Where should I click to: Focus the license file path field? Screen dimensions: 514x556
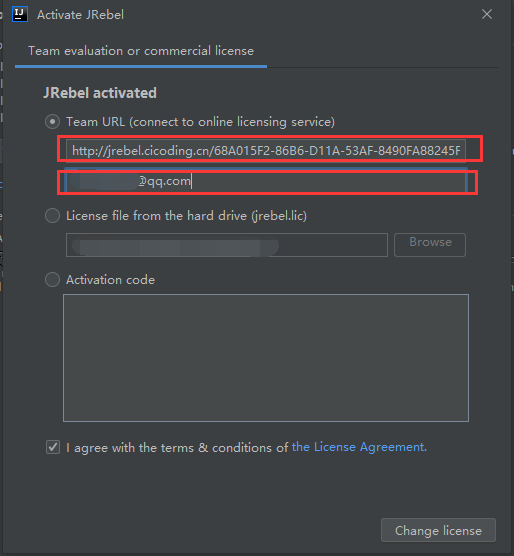(227, 245)
